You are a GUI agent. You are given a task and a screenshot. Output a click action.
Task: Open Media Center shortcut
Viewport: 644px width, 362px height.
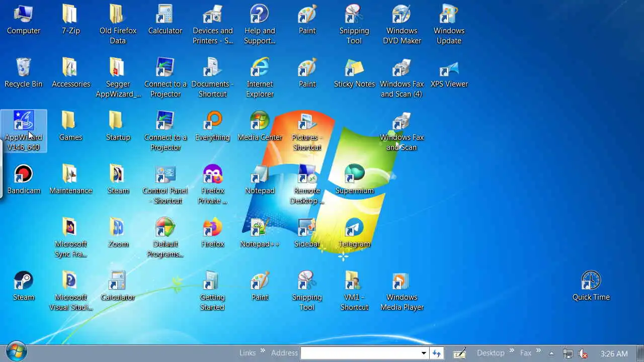click(x=260, y=127)
